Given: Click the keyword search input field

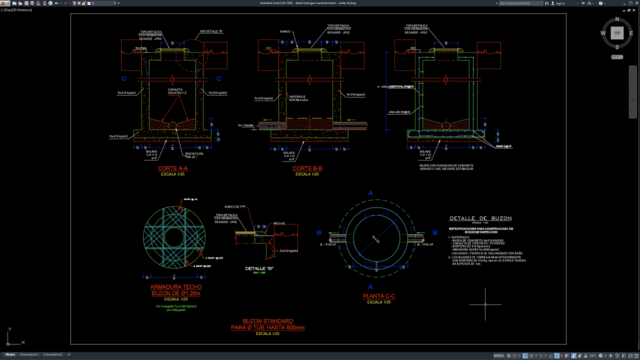Looking at the screenshot, I should [x=521, y=3].
